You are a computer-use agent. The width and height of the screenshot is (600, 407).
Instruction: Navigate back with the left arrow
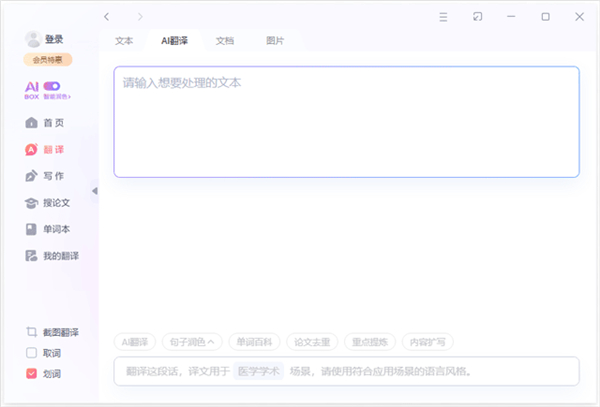(x=107, y=16)
